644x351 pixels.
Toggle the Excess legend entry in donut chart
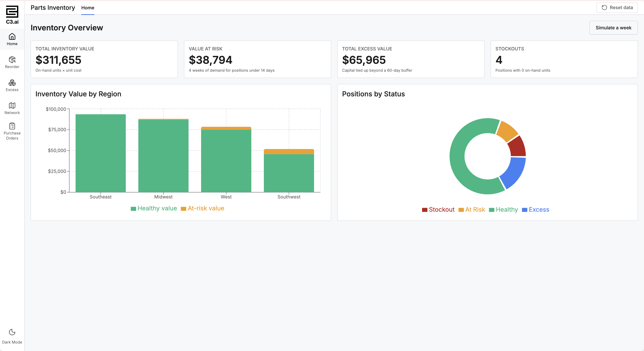[536, 210]
